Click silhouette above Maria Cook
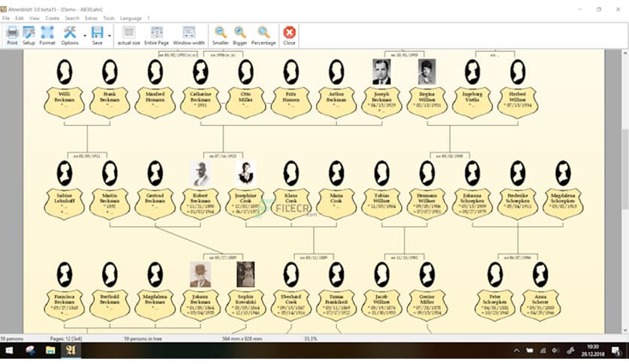The height and width of the screenshot is (364, 629). [x=336, y=174]
